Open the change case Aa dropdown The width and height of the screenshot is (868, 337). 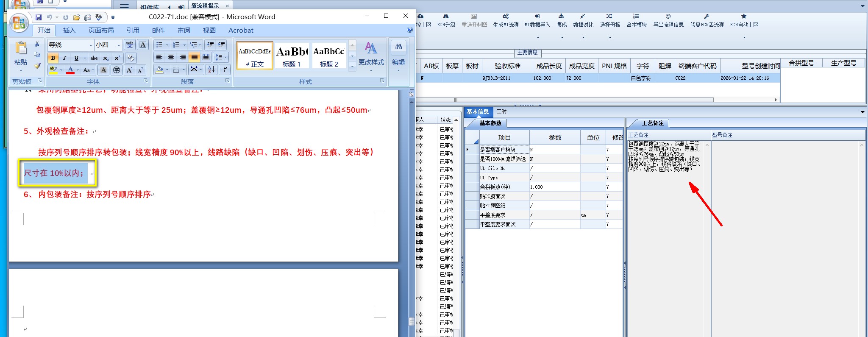pos(87,70)
